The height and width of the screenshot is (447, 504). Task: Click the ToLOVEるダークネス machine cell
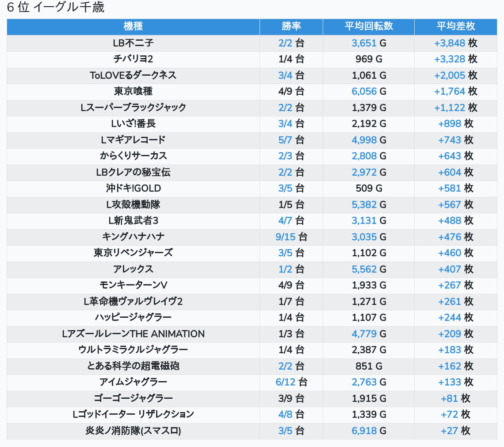pyautogui.click(x=133, y=75)
